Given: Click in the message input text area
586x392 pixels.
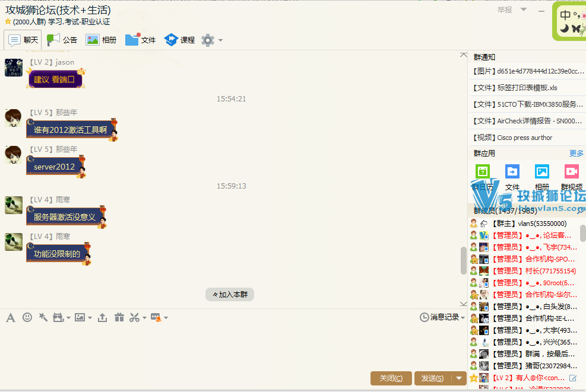Looking at the screenshot, I should click(232, 347).
